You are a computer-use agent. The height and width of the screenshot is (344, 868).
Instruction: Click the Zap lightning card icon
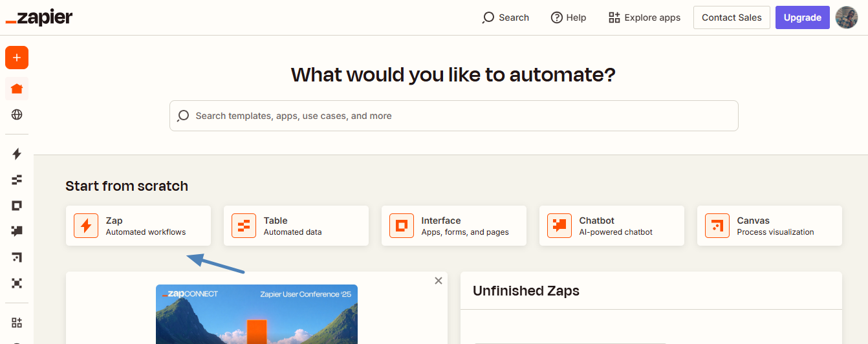point(86,226)
